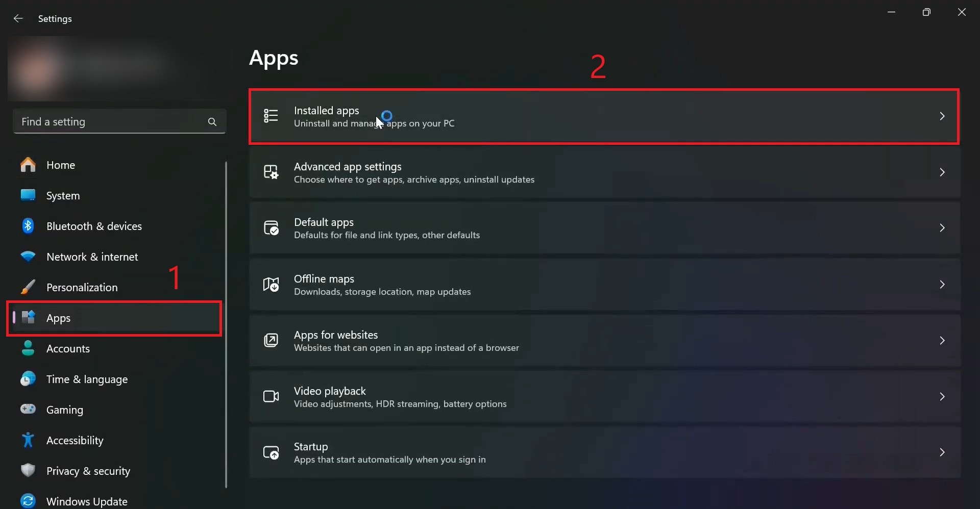Click the Apps for websites icon
The width and height of the screenshot is (980, 509).
(271, 340)
